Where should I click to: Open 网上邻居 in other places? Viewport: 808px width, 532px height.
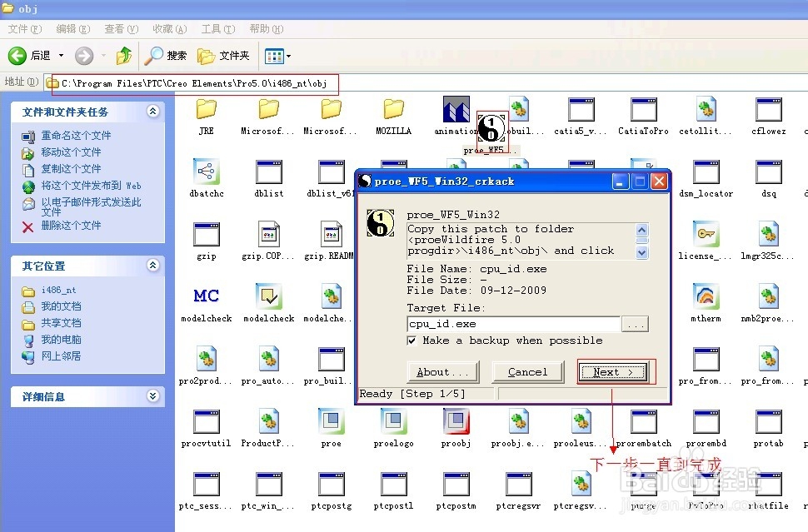pyautogui.click(x=62, y=355)
